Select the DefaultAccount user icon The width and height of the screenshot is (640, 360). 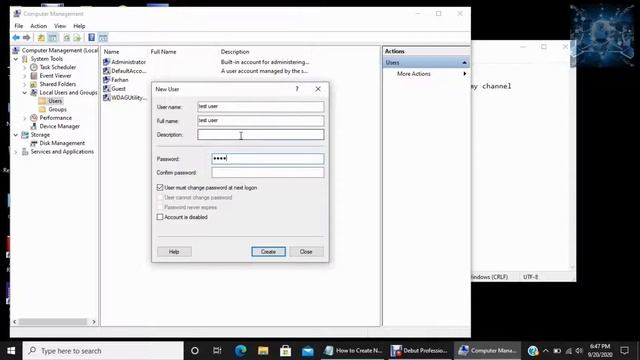pos(107,71)
